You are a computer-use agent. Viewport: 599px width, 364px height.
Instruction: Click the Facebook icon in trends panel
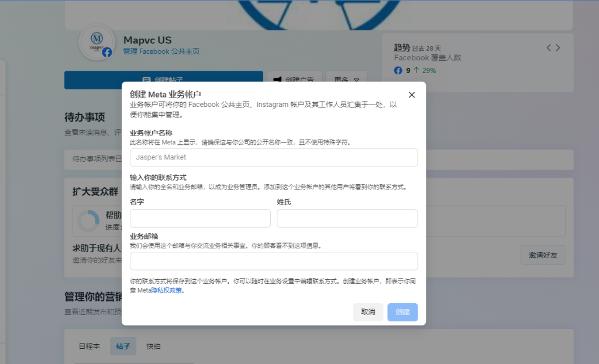point(398,71)
